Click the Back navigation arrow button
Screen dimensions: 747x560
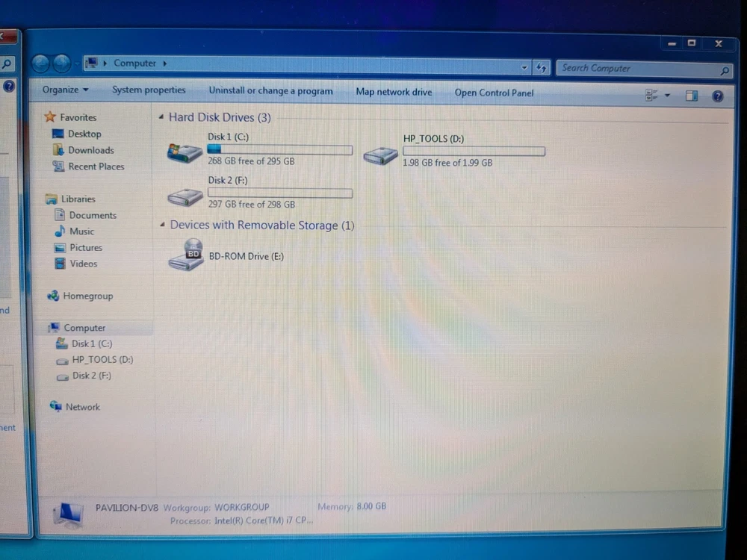[41, 64]
